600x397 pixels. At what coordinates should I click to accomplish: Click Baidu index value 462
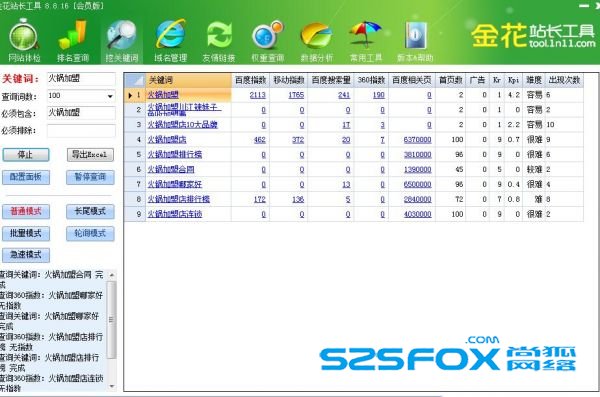tap(259, 140)
